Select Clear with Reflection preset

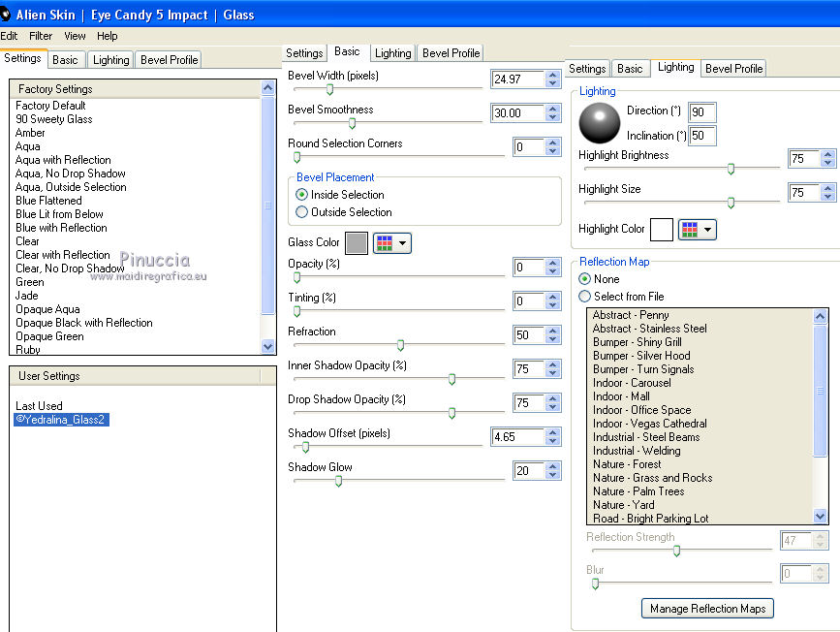pos(63,255)
